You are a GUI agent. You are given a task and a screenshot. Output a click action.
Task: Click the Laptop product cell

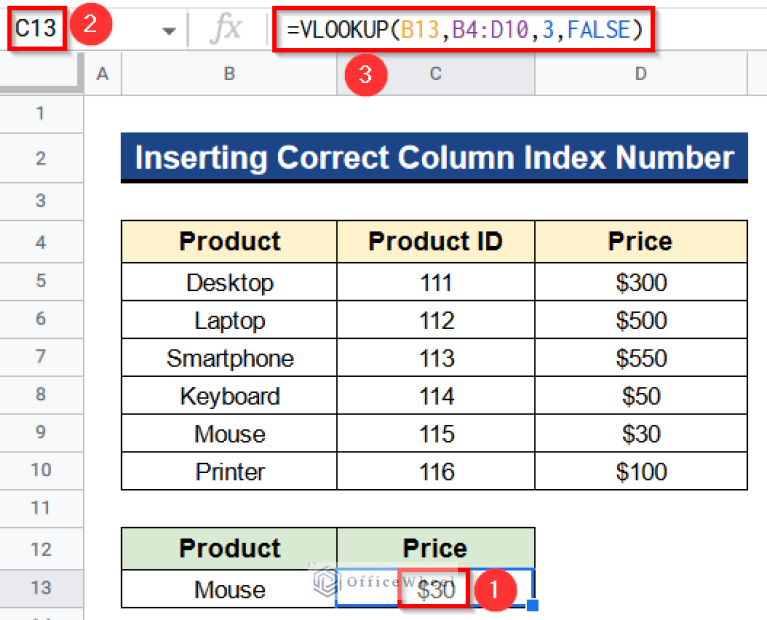click(229, 320)
